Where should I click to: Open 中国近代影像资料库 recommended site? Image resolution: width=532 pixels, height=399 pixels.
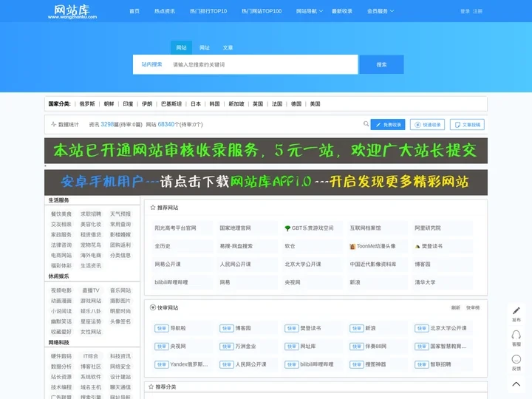click(373, 264)
